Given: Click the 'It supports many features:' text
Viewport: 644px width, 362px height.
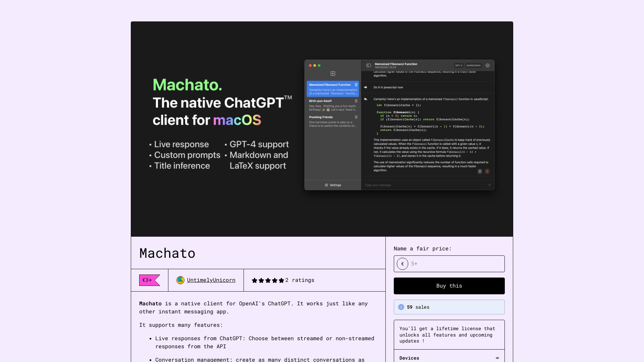Looking at the screenshot, I should (x=181, y=325).
